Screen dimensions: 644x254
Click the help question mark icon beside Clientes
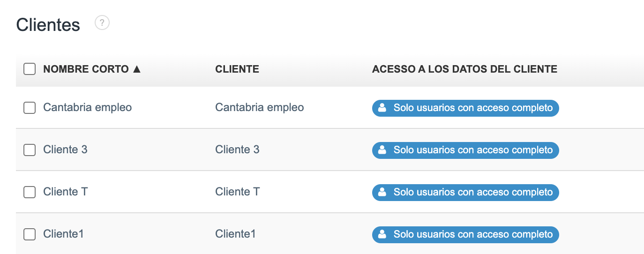(x=102, y=22)
